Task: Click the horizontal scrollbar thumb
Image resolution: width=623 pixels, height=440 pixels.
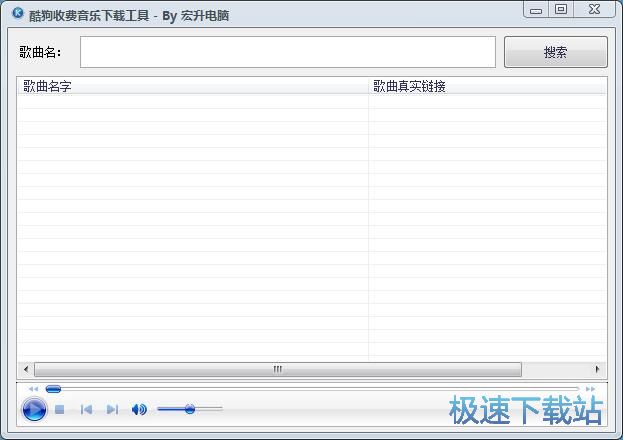Action: click(x=277, y=369)
